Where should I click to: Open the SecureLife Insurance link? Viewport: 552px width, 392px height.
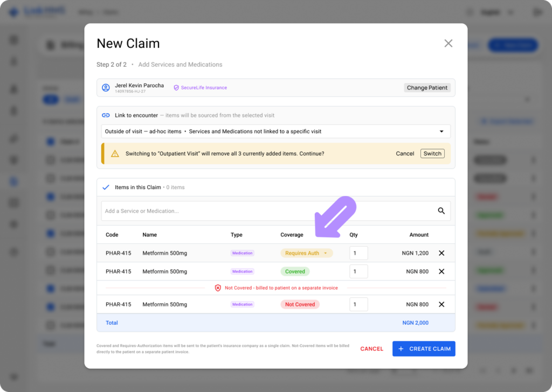click(x=204, y=88)
